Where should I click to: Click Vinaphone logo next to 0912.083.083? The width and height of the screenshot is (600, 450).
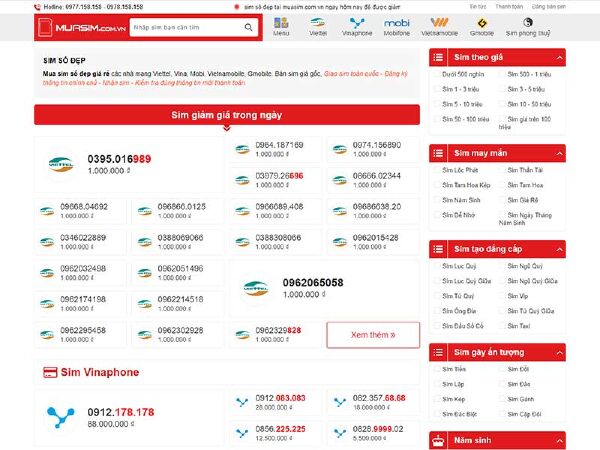[242, 402]
